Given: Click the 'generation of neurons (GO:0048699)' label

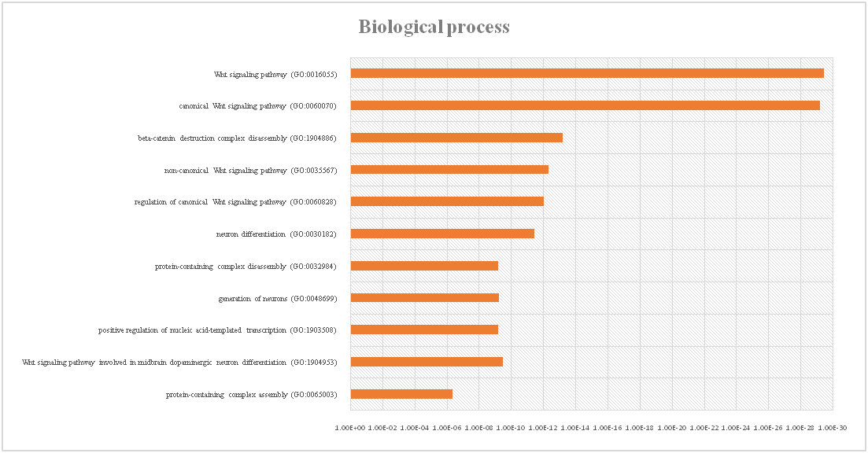Looking at the screenshot, I should pos(277,299).
